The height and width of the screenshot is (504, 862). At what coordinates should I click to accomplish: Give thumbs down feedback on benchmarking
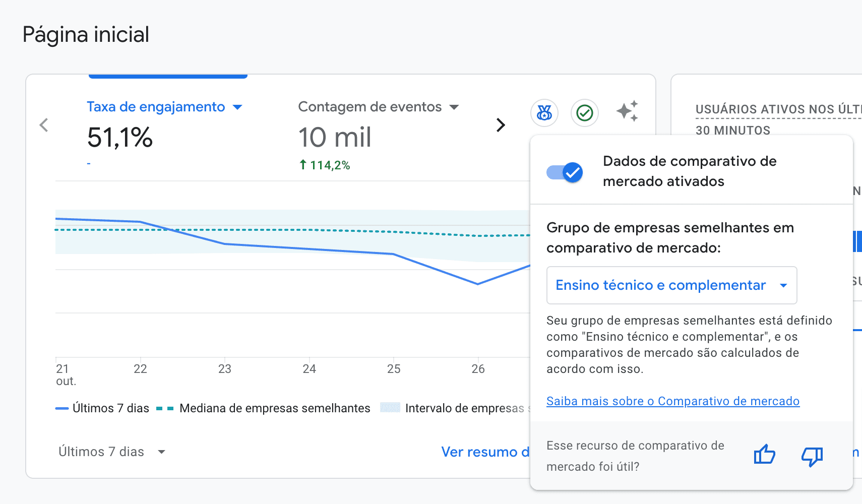[812, 456]
